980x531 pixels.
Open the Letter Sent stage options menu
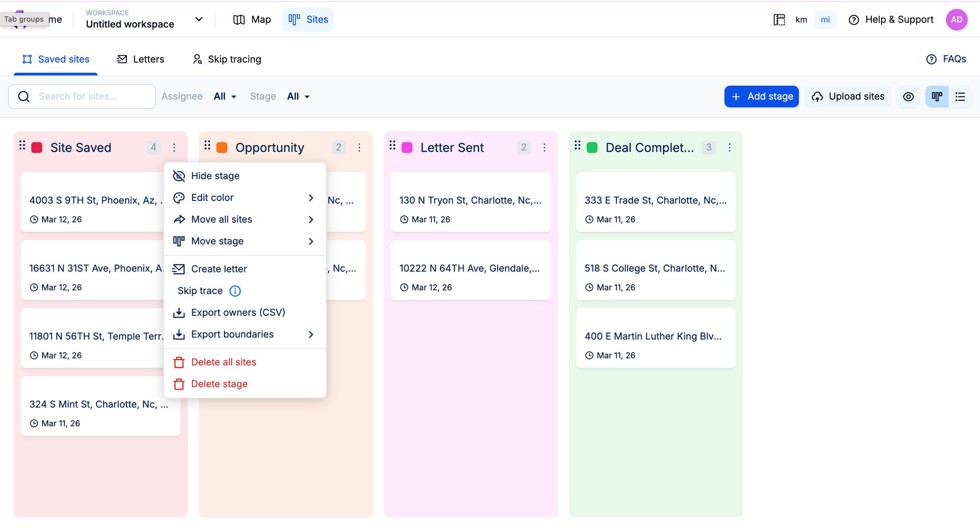click(x=544, y=147)
